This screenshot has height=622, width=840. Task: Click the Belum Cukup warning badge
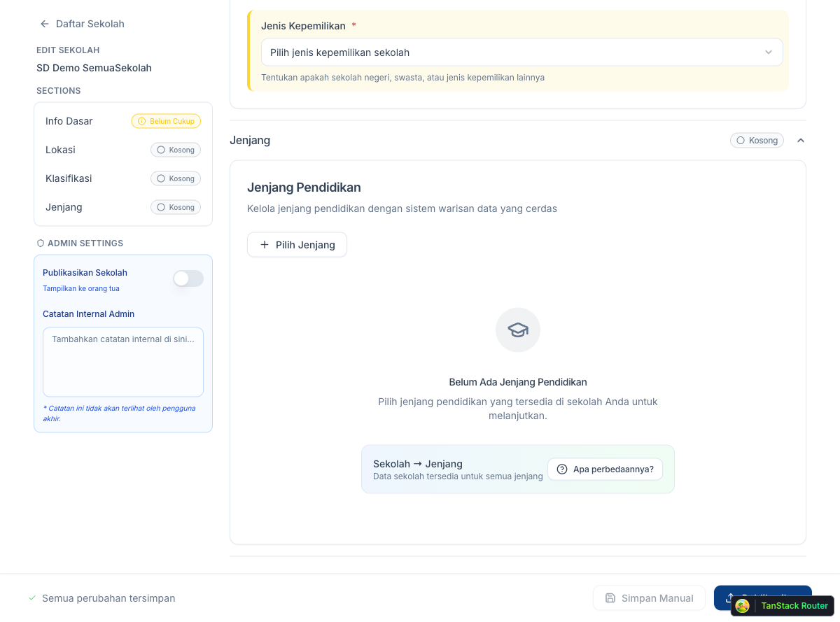166,121
